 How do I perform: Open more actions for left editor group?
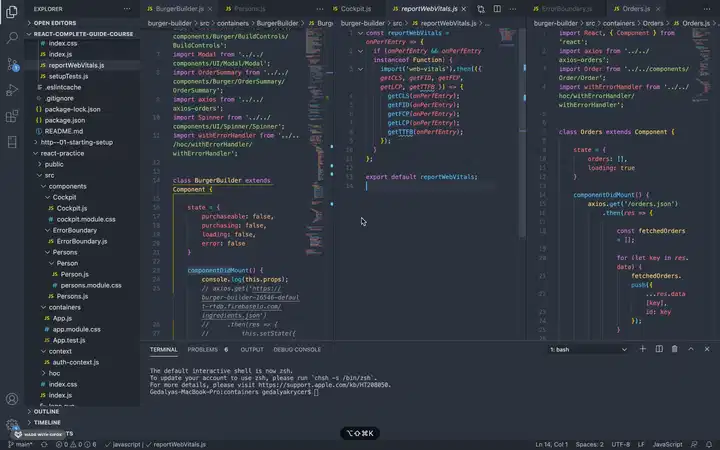[x=320, y=9]
